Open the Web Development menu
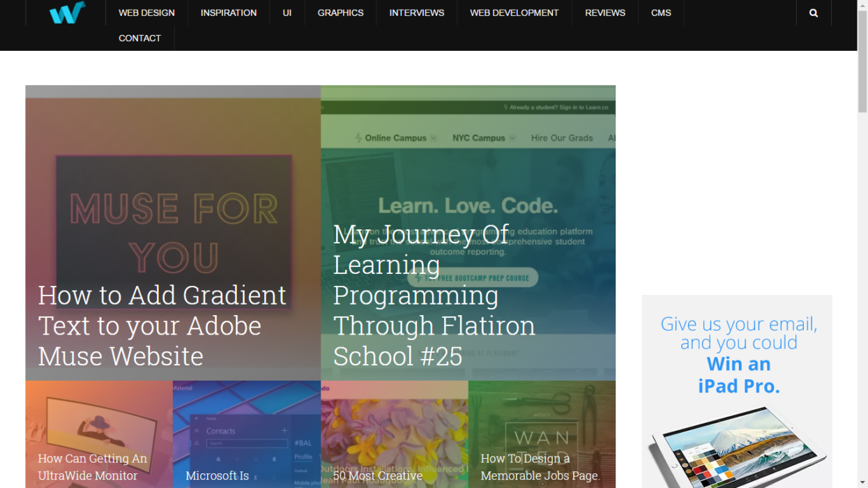Viewport: 868px width, 488px height. [515, 13]
